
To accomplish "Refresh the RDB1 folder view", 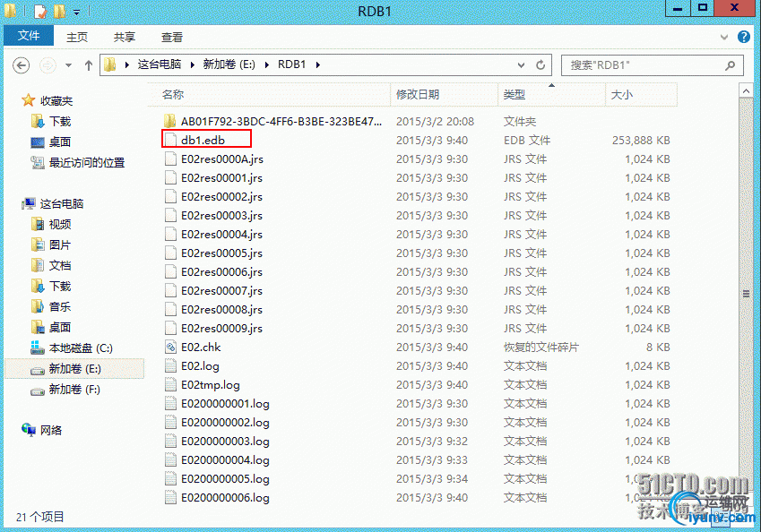I will click(x=540, y=65).
